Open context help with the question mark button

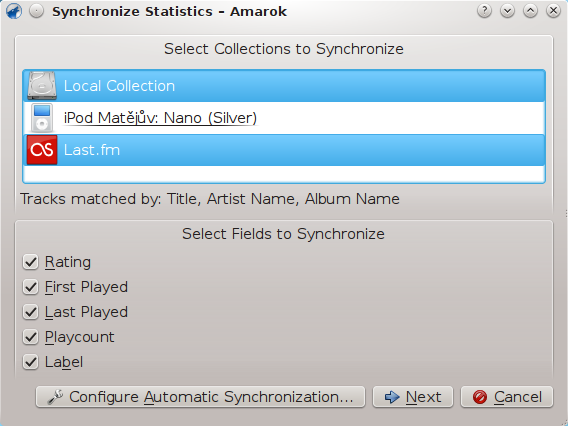click(x=484, y=11)
